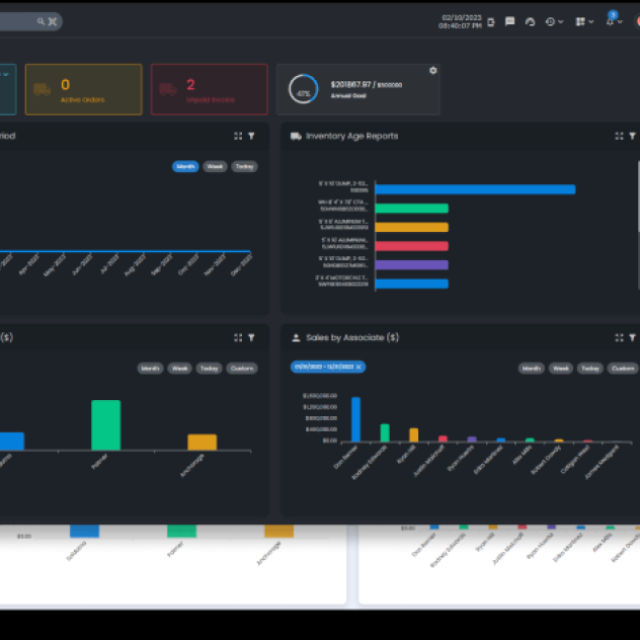
Task: Select Month in Sales by Associate
Action: pyautogui.click(x=531, y=368)
